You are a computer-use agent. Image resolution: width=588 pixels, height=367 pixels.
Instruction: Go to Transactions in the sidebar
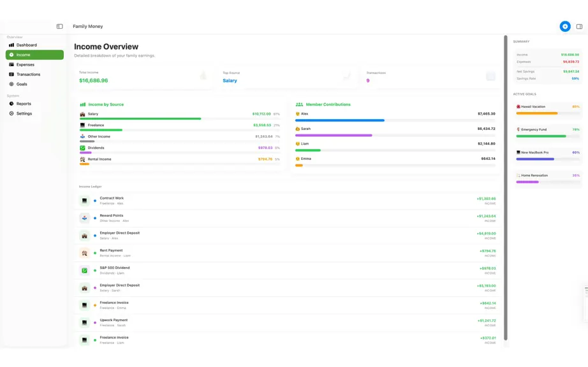coord(34,74)
